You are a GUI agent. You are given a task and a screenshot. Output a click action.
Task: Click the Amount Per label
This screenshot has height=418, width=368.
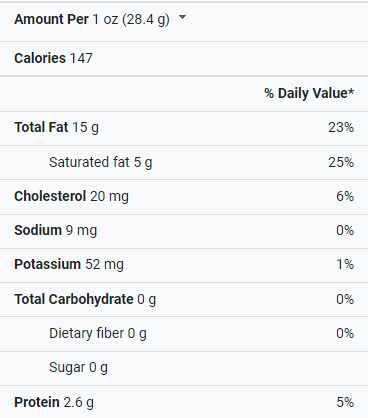[51, 19]
